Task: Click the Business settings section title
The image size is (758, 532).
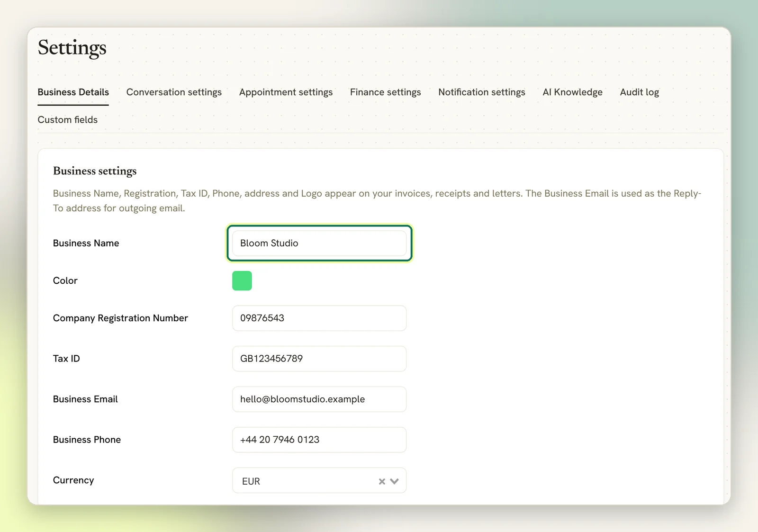Action: (95, 171)
